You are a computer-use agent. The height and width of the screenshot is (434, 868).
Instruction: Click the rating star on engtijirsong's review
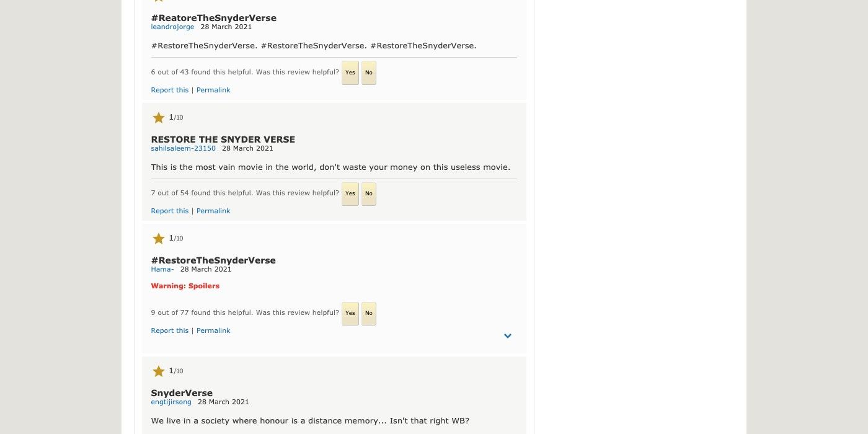(x=159, y=371)
